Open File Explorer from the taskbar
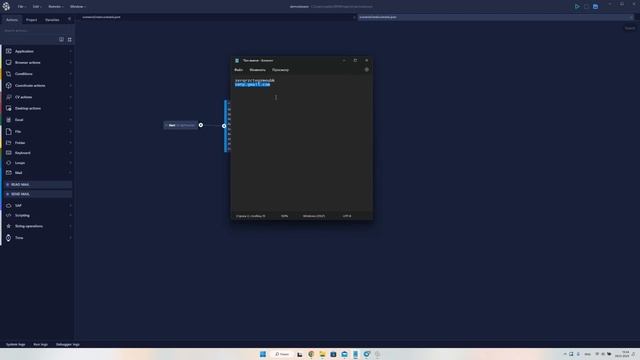Image resolution: width=640 pixels, height=360 pixels. point(322,354)
